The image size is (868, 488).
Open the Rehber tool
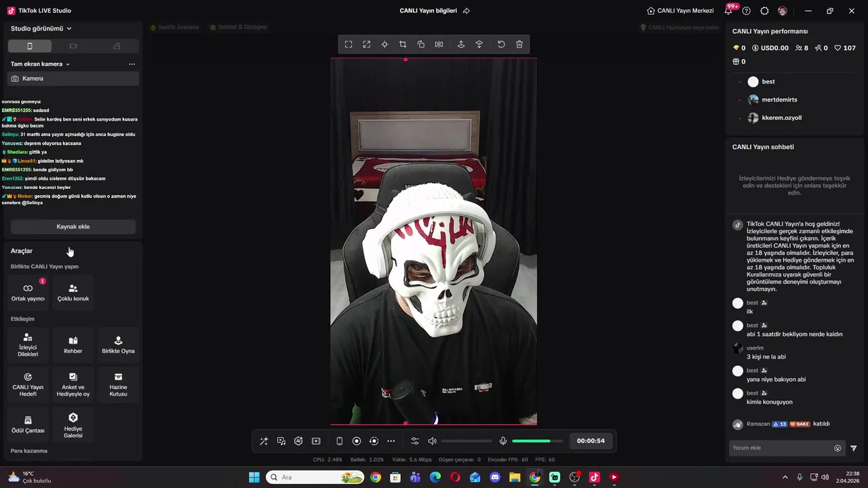pyautogui.click(x=73, y=345)
